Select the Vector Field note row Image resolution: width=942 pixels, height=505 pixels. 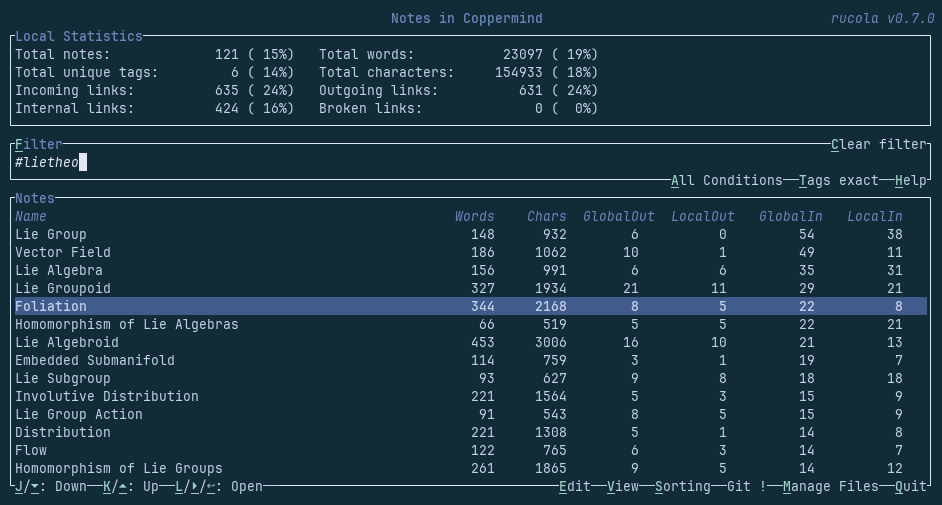[63, 252]
